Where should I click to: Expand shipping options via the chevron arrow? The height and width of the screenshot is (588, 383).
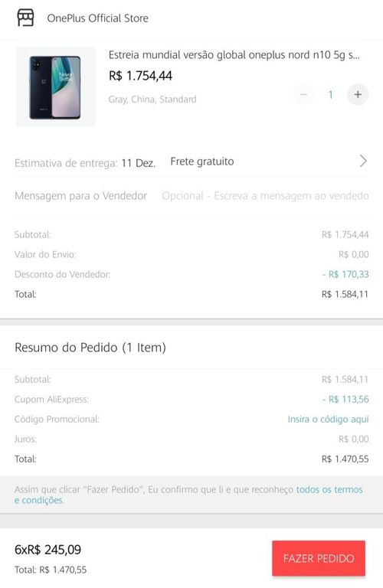[x=363, y=162]
